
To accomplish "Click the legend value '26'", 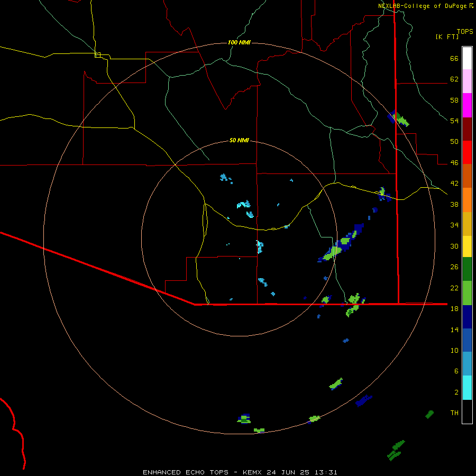I will pyautogui.click(x=454, y=267).
